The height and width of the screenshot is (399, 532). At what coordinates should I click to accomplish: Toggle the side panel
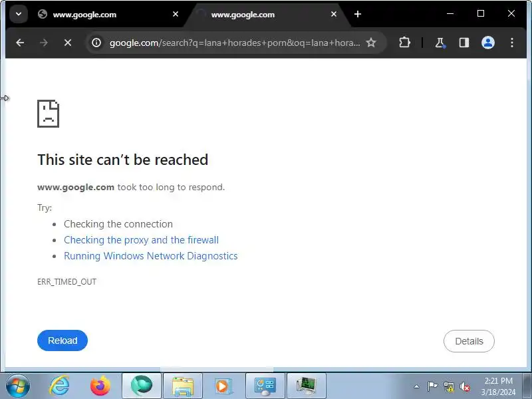(464, 43)
